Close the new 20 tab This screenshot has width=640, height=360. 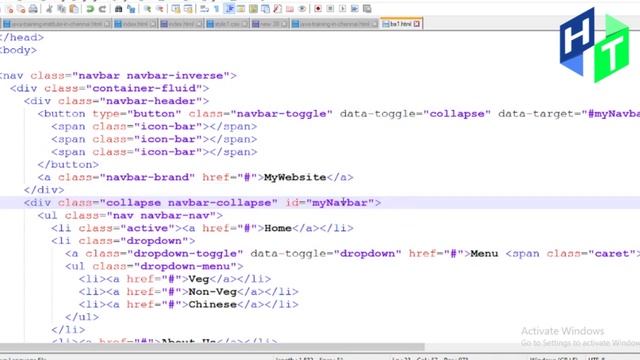(284, 24)
